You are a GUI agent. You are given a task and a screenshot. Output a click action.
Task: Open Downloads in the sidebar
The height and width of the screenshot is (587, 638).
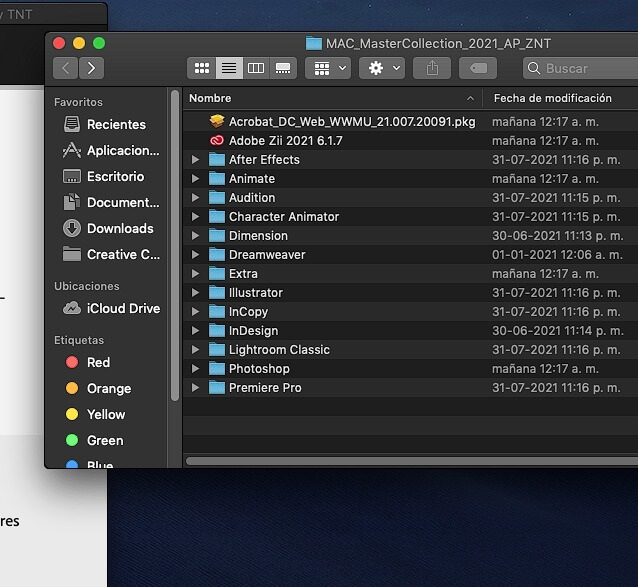(x=108, y=228)
